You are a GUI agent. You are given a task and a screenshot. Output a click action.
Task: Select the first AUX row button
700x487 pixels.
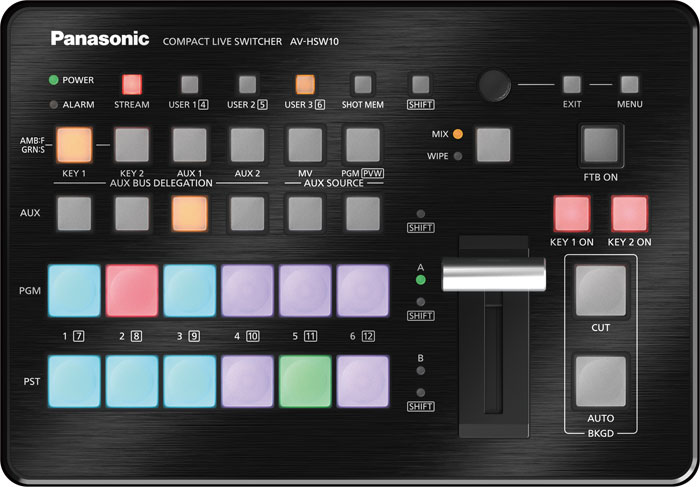click(74, 214)
